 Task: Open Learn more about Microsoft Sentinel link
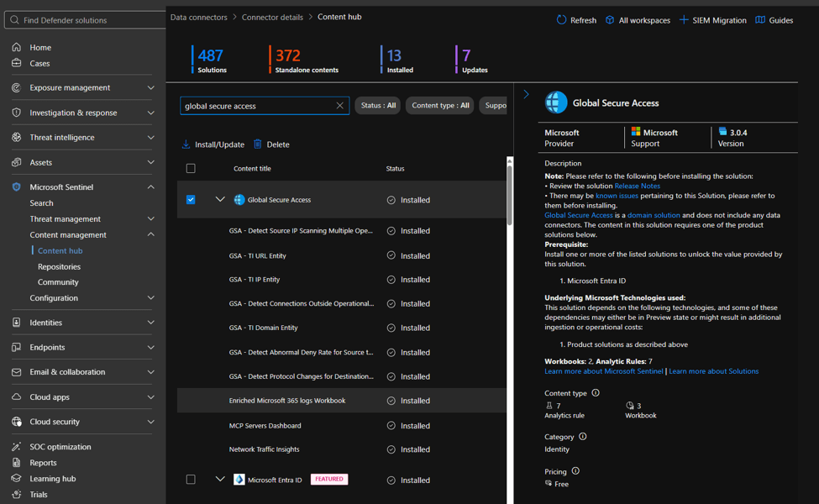tap(603, 371)
